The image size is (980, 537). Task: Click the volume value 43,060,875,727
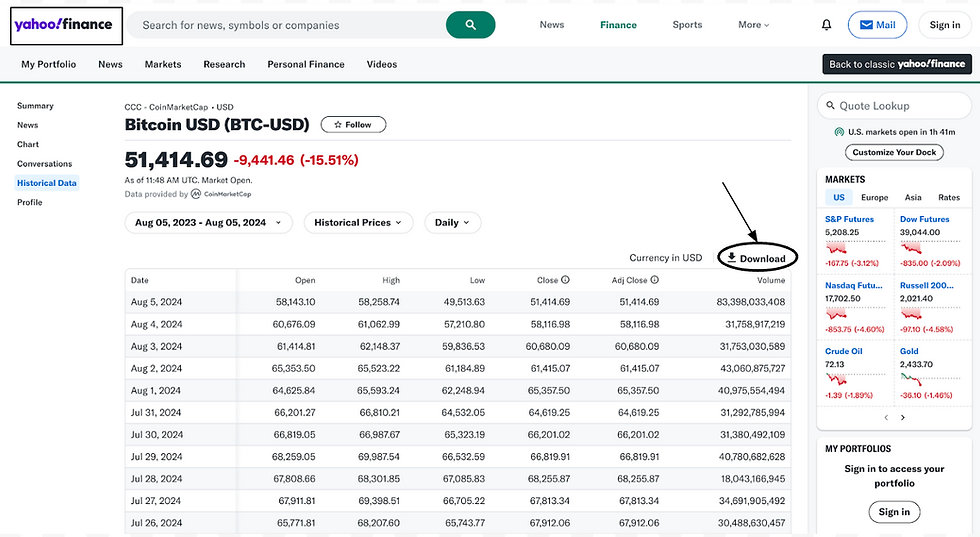[752, 369]
